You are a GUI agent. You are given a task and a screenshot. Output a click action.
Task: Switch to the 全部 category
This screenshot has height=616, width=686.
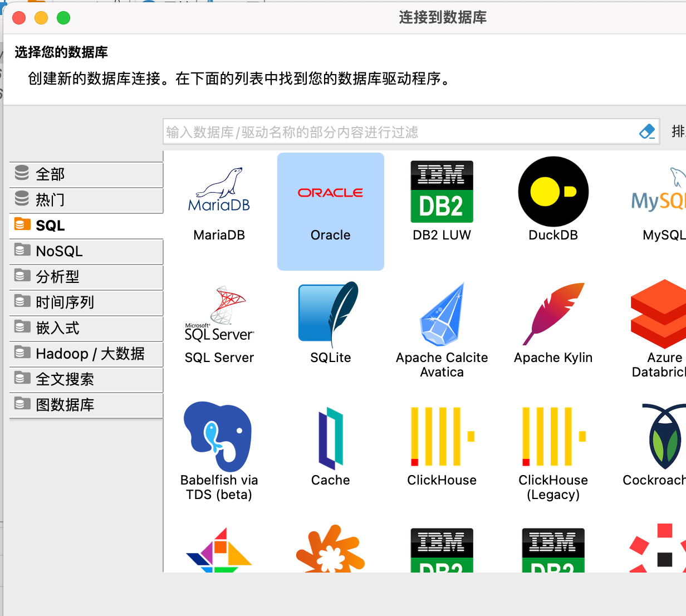(x=86, y=174)
